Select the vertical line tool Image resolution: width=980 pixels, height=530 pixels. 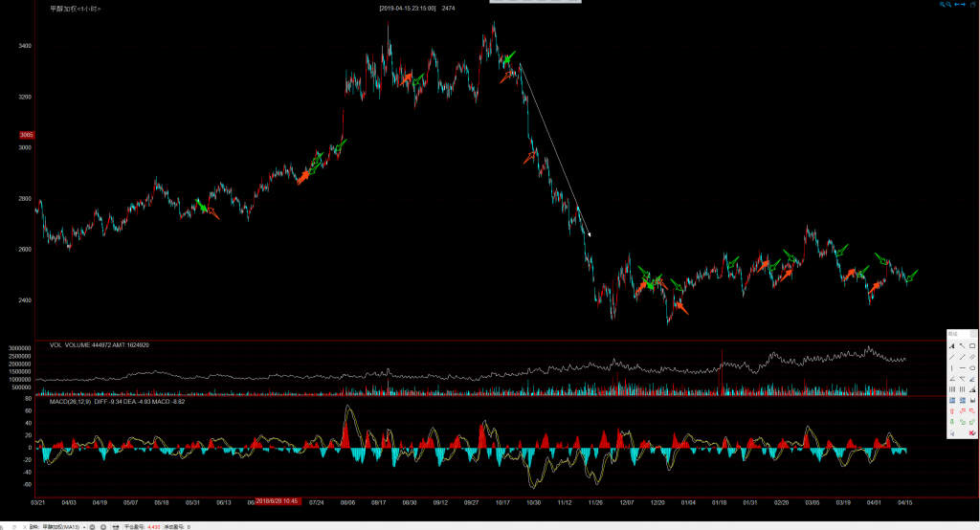(x=952, y=368)
